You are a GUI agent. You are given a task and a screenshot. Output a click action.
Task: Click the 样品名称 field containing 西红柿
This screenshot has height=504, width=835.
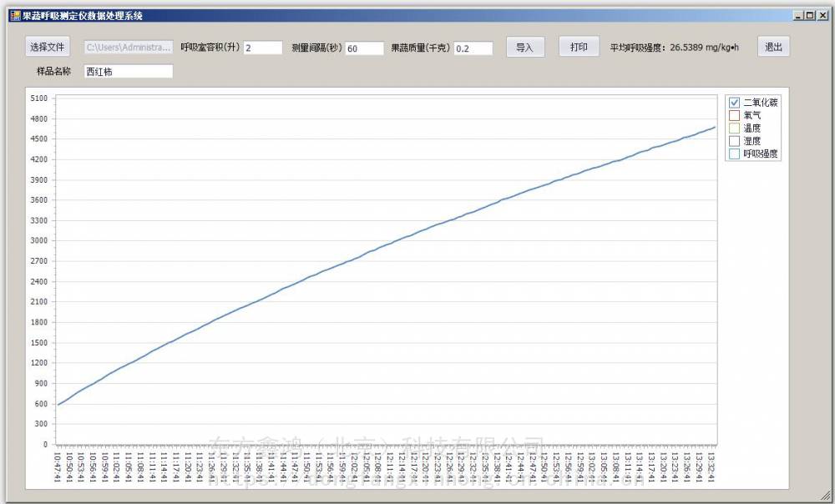(x=129, y=72)
